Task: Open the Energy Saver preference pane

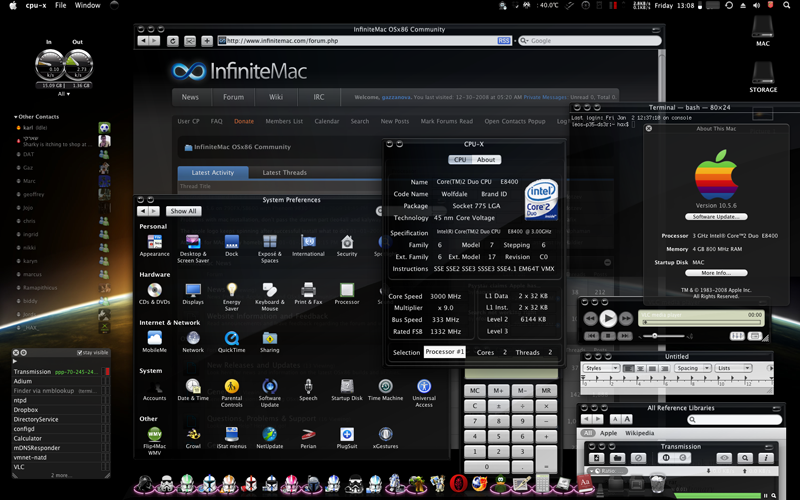Action: [x=231, y=289]
